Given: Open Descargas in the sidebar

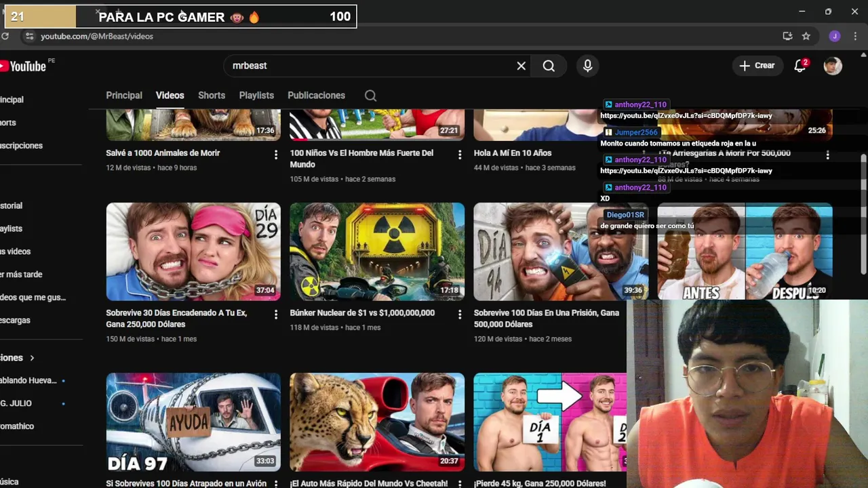Looking at the screenshot, I should pyautogui.click(x=15, y=320).
